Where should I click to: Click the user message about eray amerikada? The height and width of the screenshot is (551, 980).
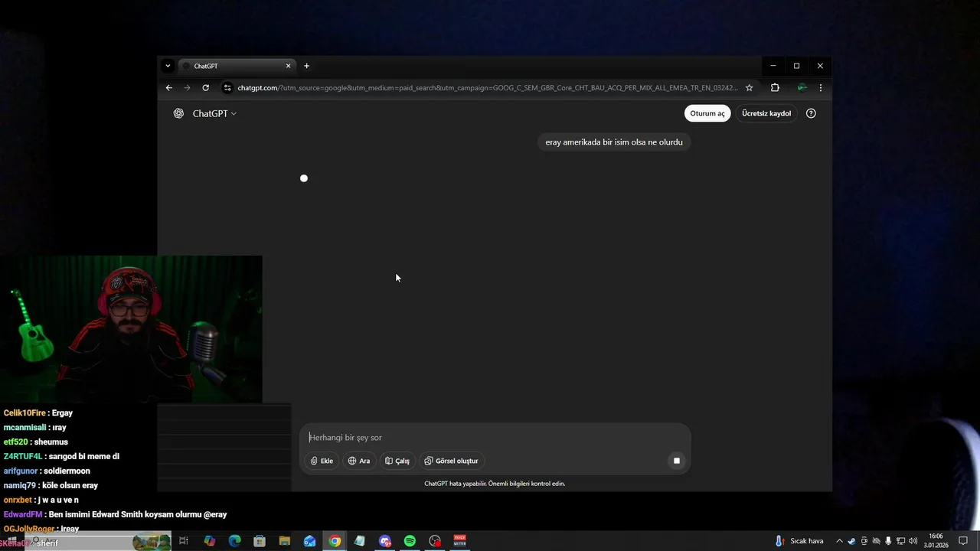point(614,142)
